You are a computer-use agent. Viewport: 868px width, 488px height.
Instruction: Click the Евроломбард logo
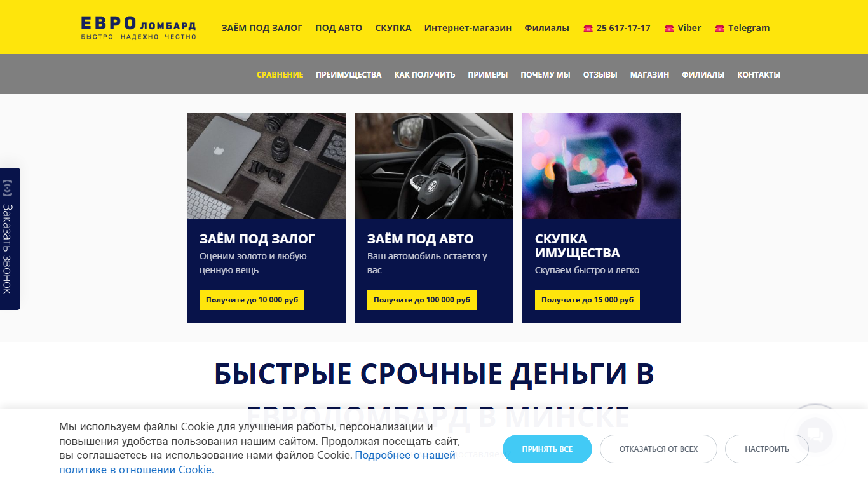pos(139,28)
